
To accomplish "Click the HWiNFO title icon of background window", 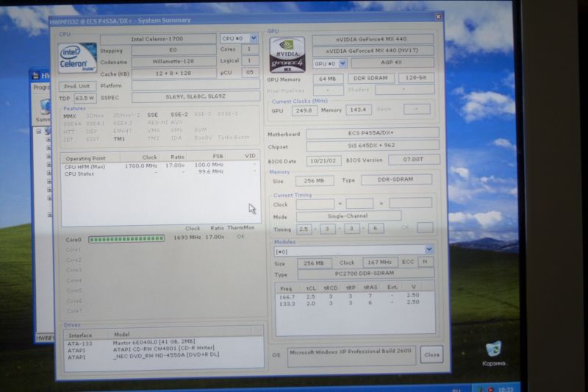I will pos(35,76).
